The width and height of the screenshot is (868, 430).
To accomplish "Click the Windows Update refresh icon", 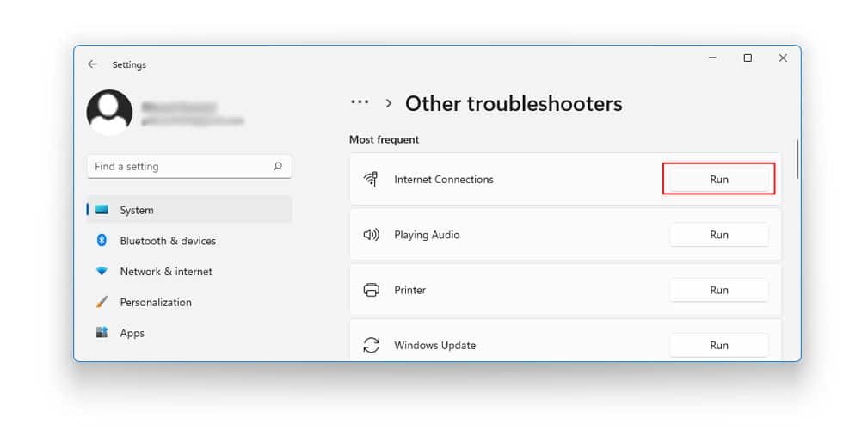I will click(x=371, y=346).
